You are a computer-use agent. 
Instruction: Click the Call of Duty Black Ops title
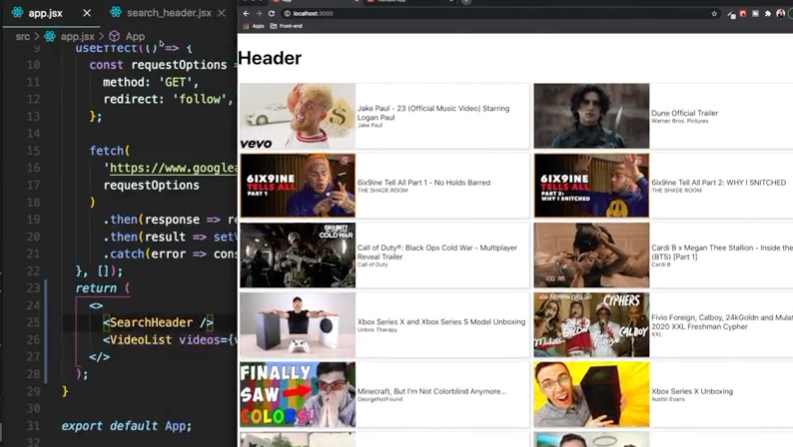[x=437, y=252]
